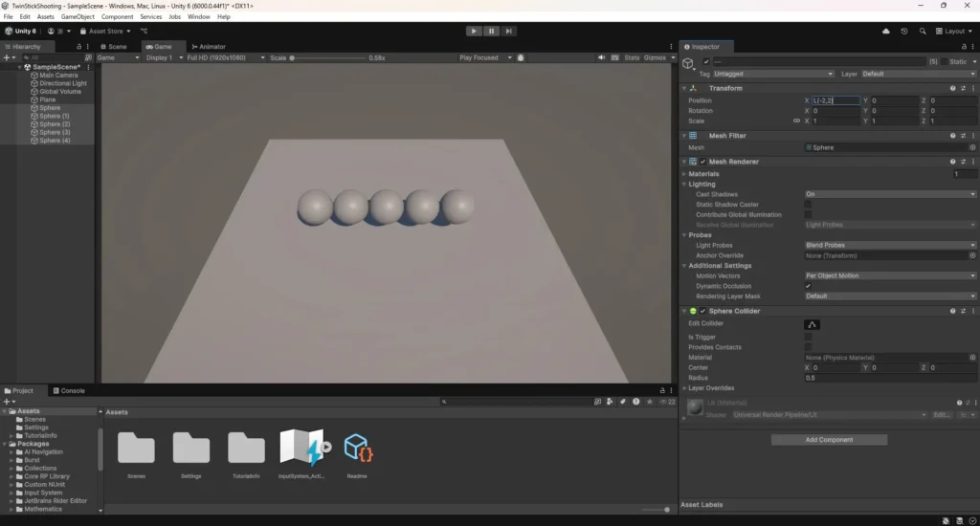
Task: Open the GameObject menu
Action: 78,17
